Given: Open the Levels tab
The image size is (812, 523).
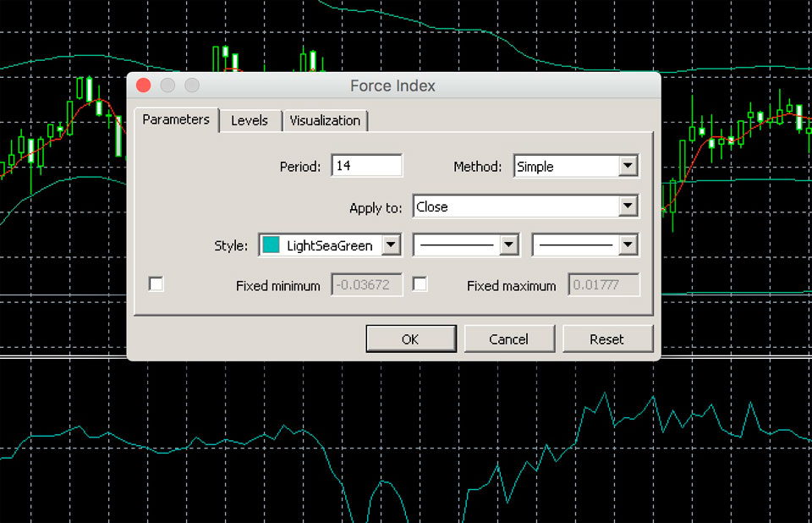Looking at the screenshot, I should [250, 121].
